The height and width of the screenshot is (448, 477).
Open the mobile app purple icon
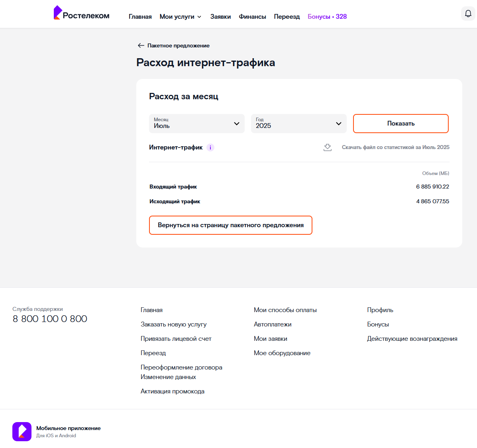click(x=22, y=432)
